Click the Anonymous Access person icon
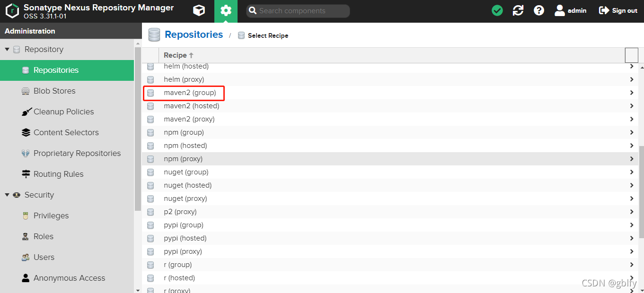The width and height of the screenshot is (644, 293). coord(26,278)
